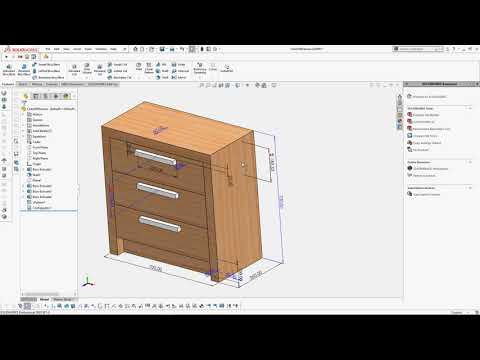
Task: Open the Welcome to SOLIDWORKS link
Action: (x=427, y=97)
